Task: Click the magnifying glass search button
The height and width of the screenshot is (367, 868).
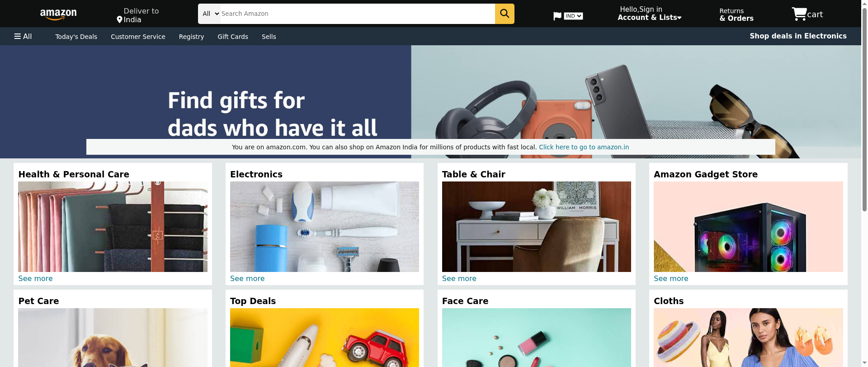Action: pyautogui.click(x=505, y=14)
